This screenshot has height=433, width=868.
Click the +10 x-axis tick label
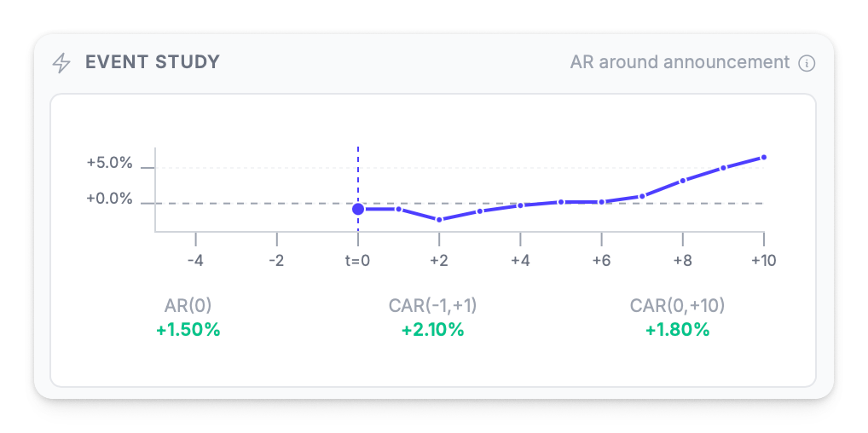tap(763, 260)
